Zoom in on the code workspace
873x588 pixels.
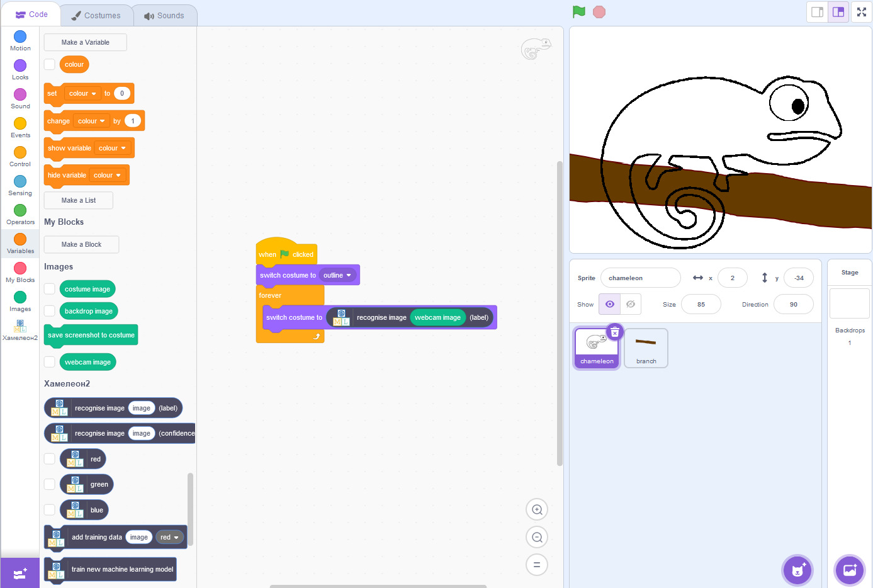(537, 509)
